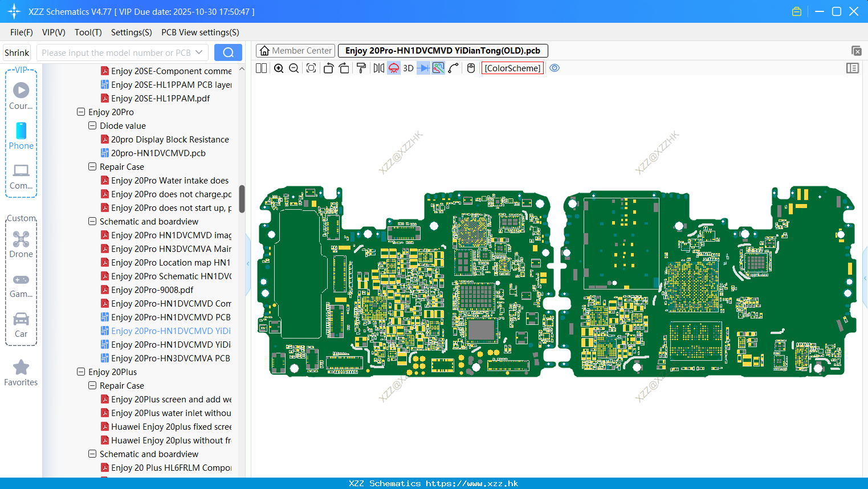
Task: Click the detach window icon
Action: click(856, 51)
